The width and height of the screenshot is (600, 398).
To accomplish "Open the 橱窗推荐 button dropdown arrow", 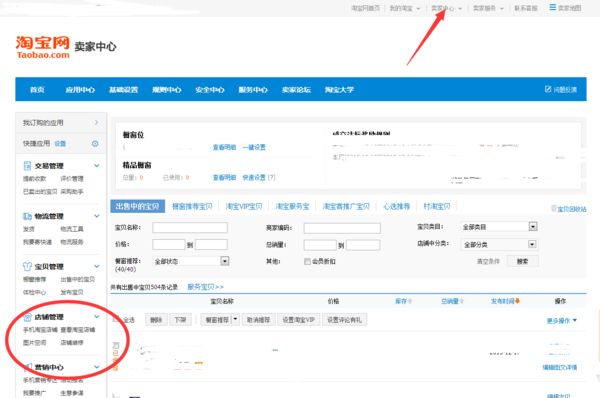I will [235, 319].
